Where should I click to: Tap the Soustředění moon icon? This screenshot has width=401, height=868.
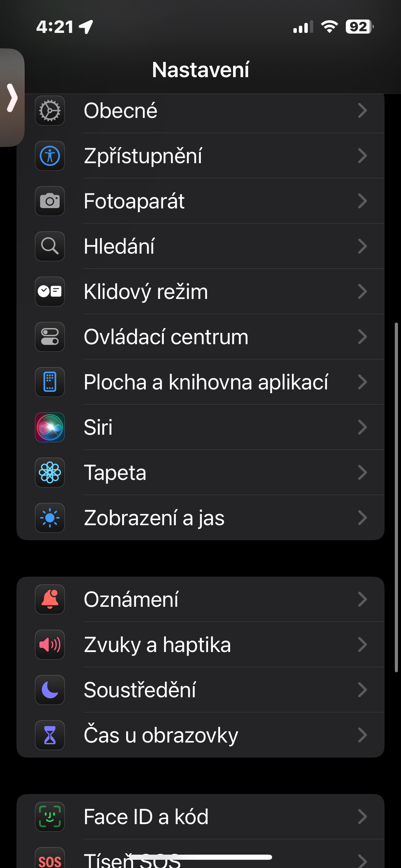click(x=50, y=690)
